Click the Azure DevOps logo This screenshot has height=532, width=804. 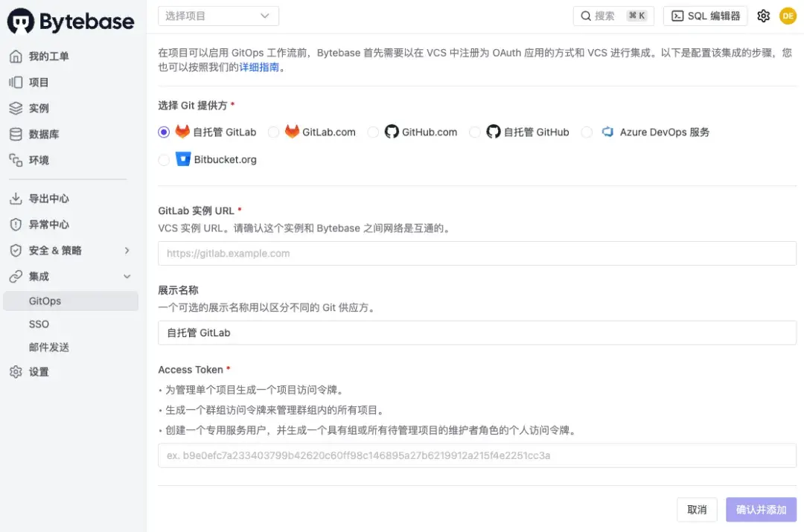click(607, 132)
